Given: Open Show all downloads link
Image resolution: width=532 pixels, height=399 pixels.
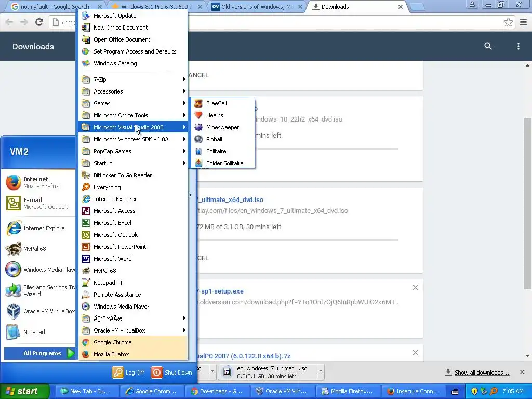Looking at the screenshot, I should (x=482, y=373).
